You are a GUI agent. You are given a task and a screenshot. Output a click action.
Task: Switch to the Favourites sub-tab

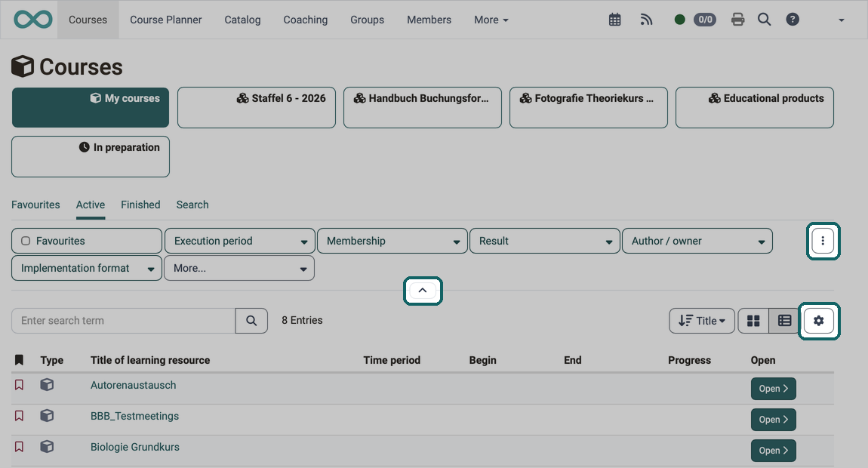coord(35,205)
